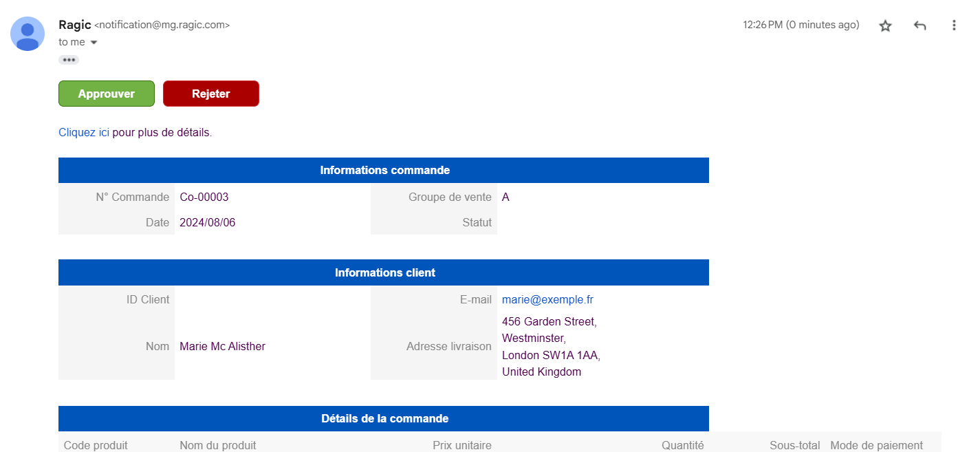The height and width of the screenshot is (452, 980).
Task: Open the "Cliquez ici" details link
Action: pos(84,132)
